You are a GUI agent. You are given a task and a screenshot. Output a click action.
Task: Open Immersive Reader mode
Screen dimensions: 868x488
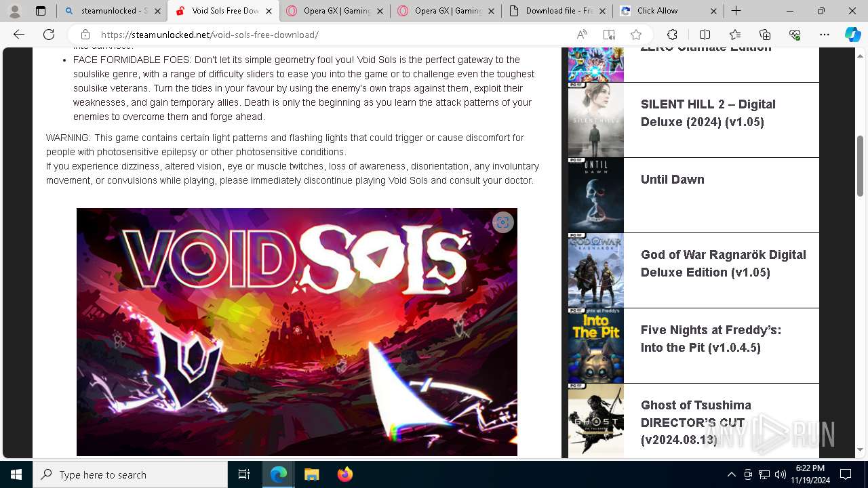(609, 35)
